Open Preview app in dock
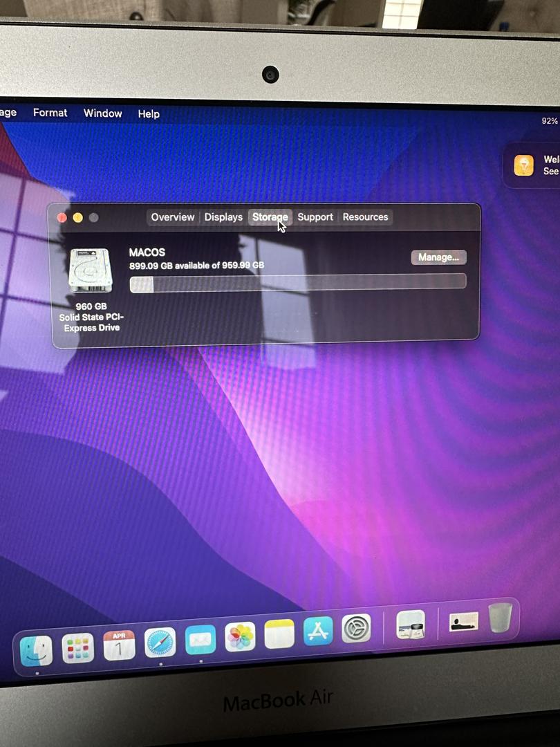This screenshot has height=747, width=560. 411,625
